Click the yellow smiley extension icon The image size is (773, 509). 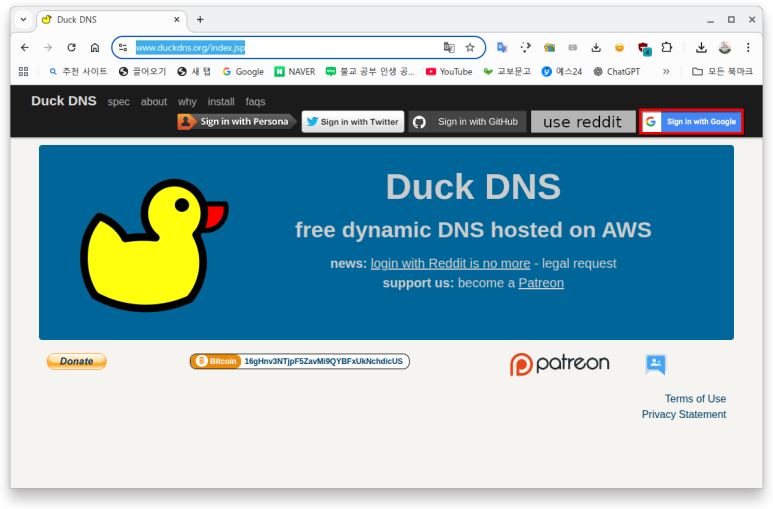coord(620,47)
